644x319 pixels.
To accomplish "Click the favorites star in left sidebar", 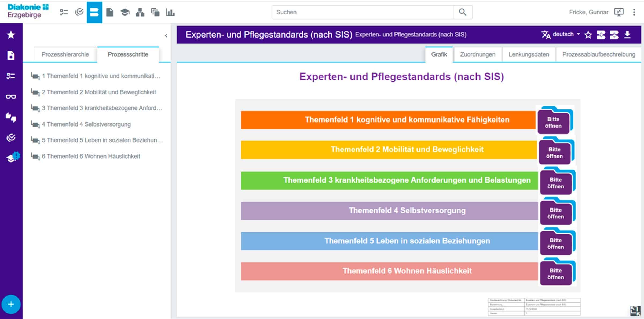I will (11, 35).
